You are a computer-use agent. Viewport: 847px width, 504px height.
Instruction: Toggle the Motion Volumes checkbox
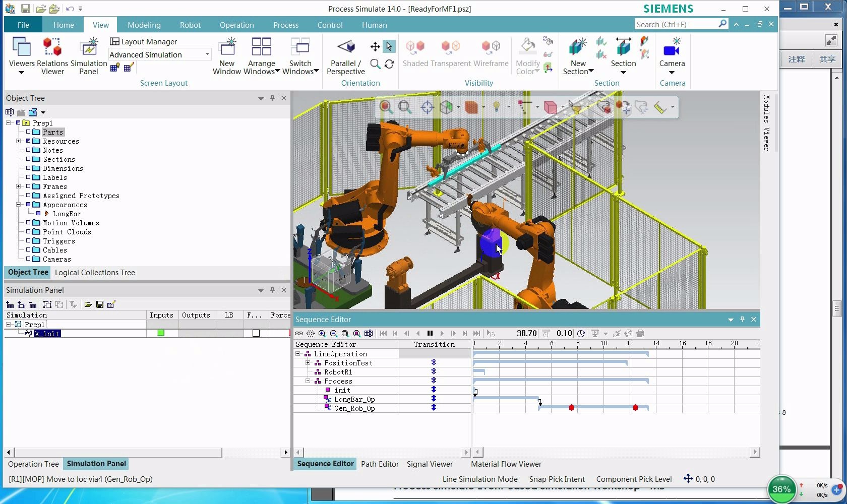(x=29, y=223)
